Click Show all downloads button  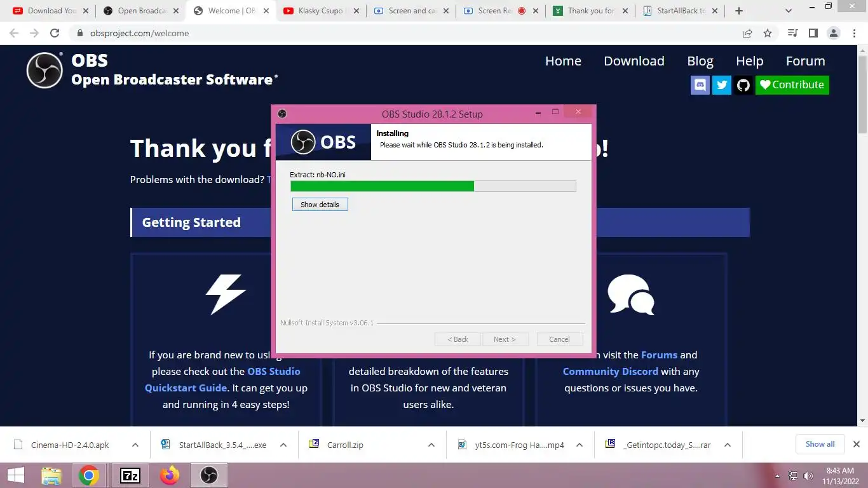click(x=820, y=444)
